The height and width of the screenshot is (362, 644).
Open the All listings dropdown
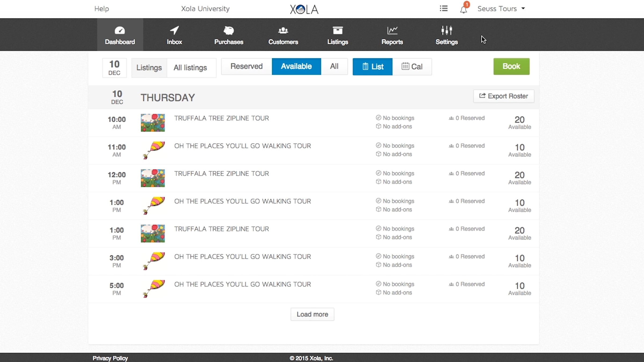point(190,68)
